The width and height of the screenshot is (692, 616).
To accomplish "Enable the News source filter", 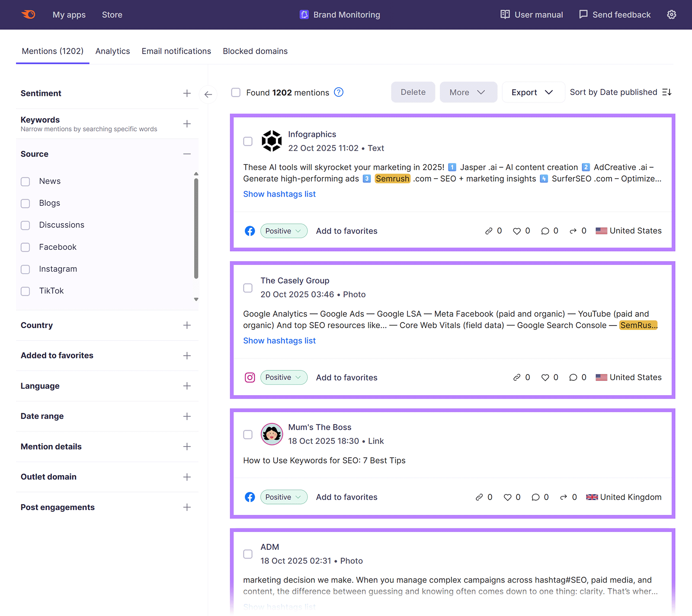I will point(25,182).
